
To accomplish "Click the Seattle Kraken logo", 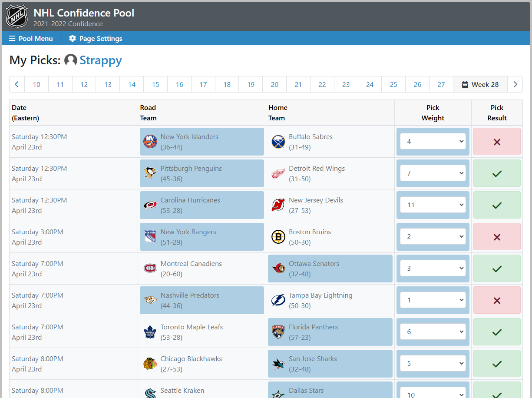I will click(x=150, y=392).
